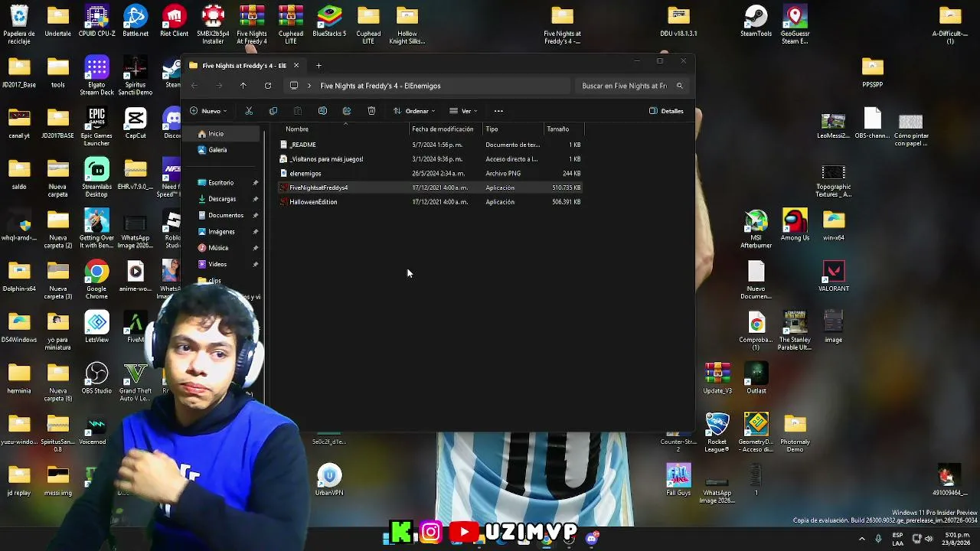980x551 pixels.
Task: Select the UrbanVPN desktop icon
Action: (329, 480)
